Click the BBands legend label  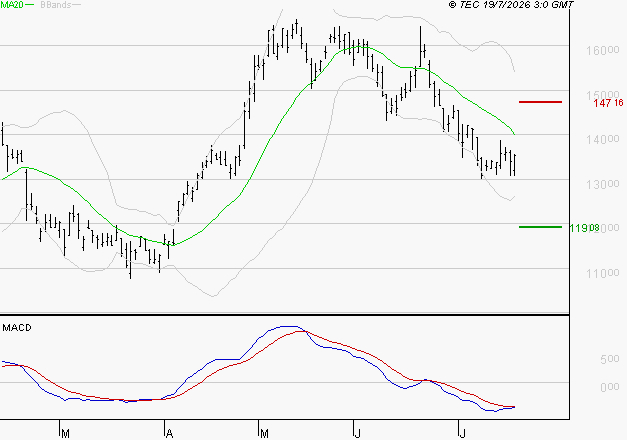pos(56,5)
